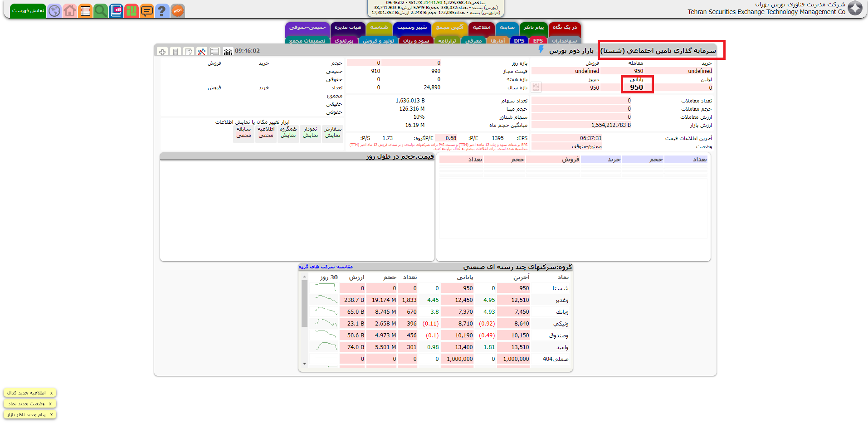The image size is (868, 423).
Task: Open the bar chart icon beside time
Action: point(228,51)
